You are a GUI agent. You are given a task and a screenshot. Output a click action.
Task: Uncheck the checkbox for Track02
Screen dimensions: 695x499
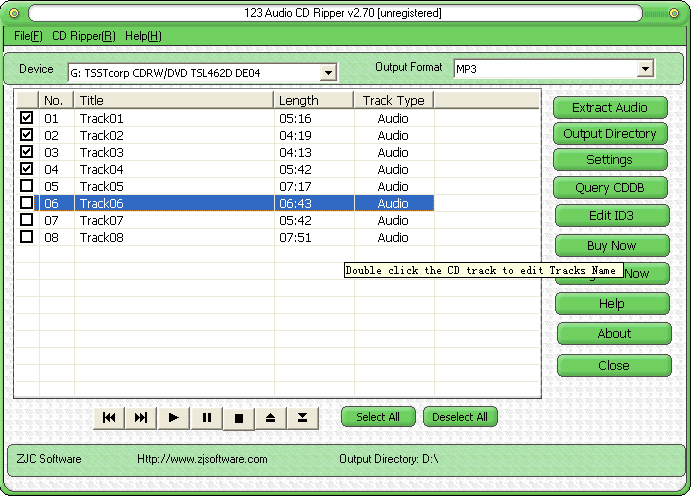27,135
